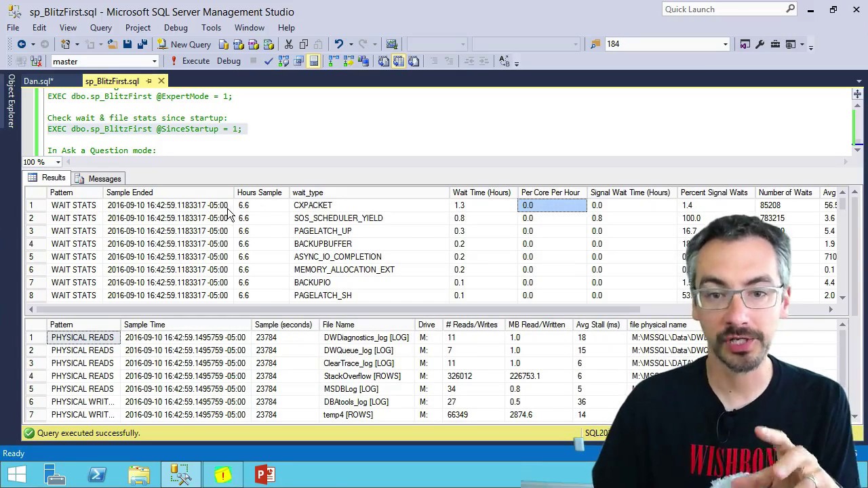The width and height of the screenshot is (868, 488).
Task: Click the Quick Launch search field
Action: [723, 9]
